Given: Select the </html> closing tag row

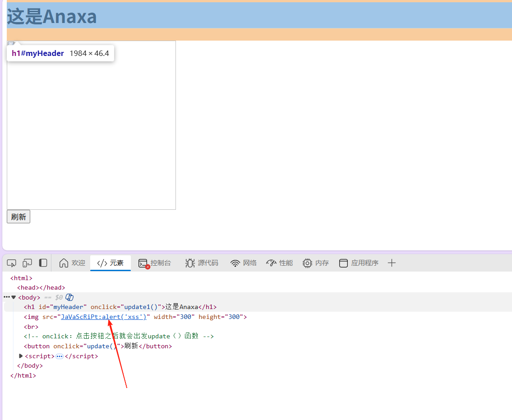Looking at the screenshot, I should [23, 375].
